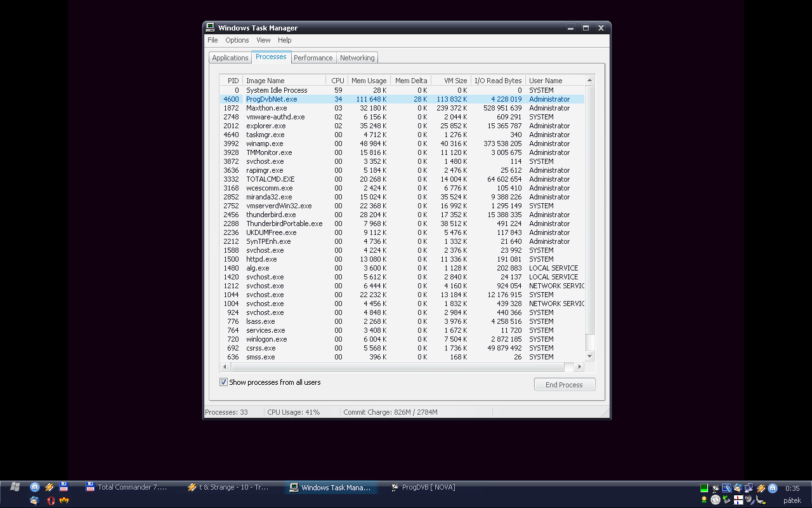
Task: Sort by User Name column header
Action: tap(555, 81)
